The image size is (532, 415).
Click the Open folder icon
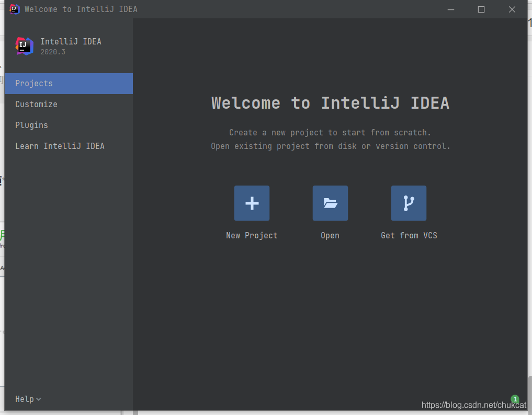(x=330, y=203)
